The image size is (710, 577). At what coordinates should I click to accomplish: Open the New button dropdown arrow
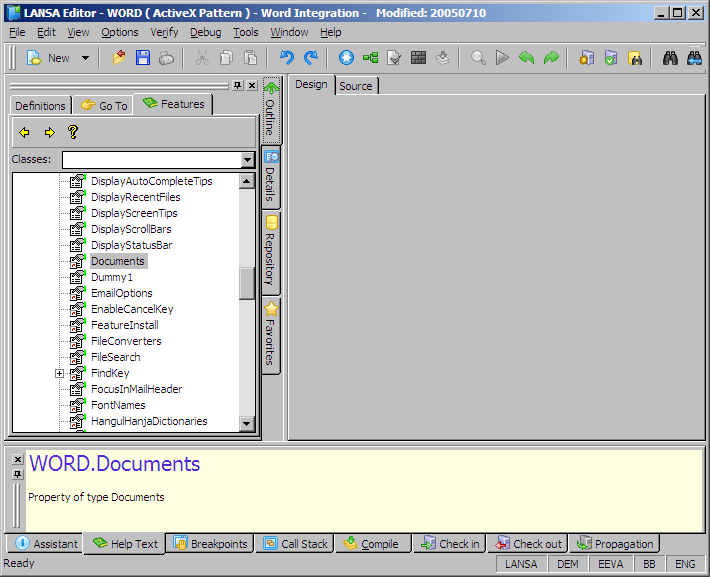point(85,58)
